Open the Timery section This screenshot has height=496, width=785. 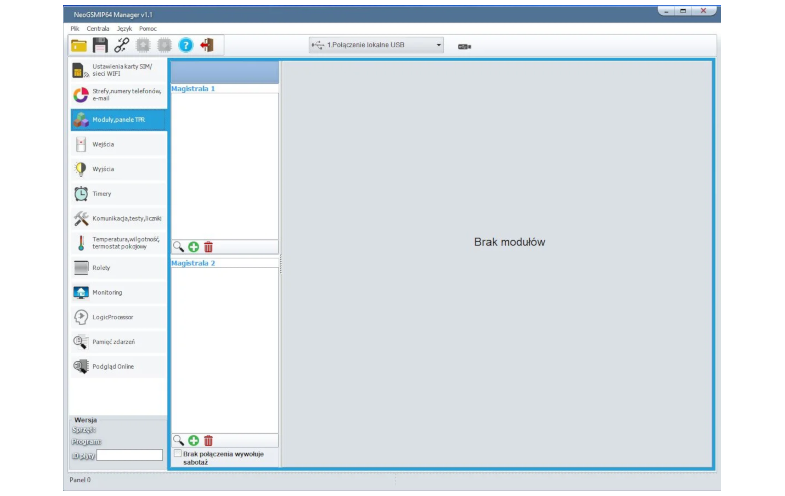click(x=119, y=194)
